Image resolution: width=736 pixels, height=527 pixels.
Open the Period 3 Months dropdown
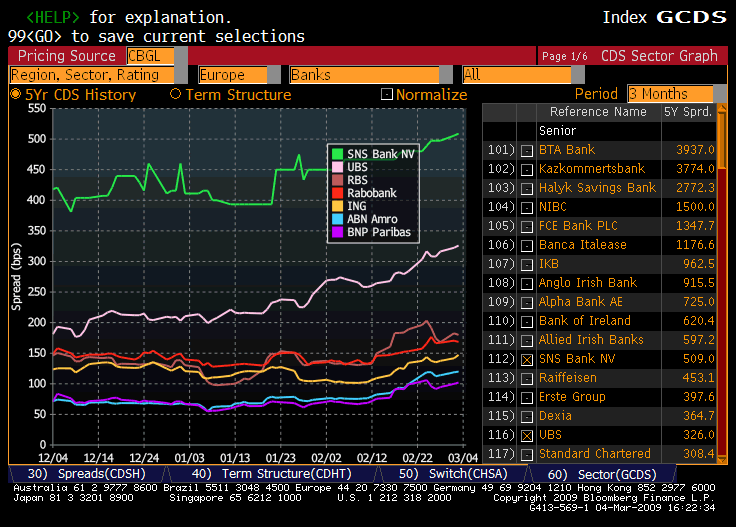[677, 94]
